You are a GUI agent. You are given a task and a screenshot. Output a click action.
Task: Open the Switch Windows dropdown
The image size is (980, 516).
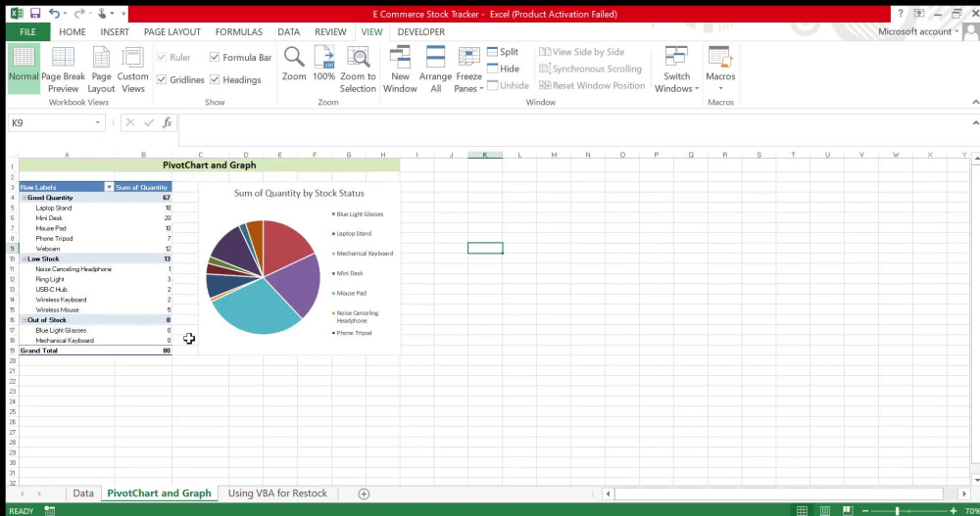coord(677,69)
